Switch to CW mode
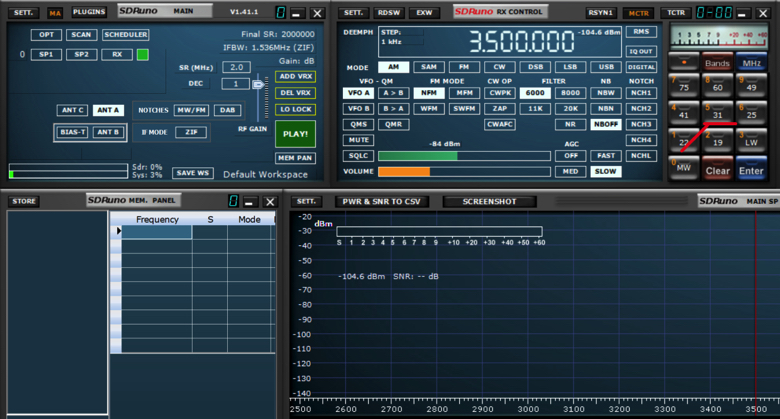The width and height of the screenshot is (780, 419). 499,67
